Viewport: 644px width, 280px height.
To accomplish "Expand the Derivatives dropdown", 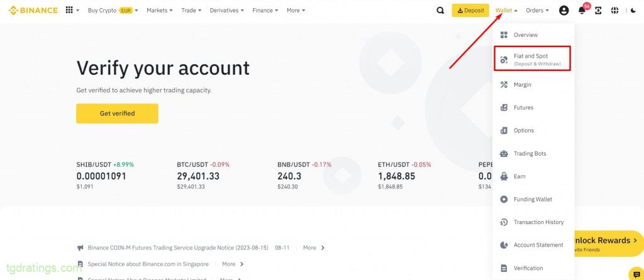I will click(x=226, y=11).
